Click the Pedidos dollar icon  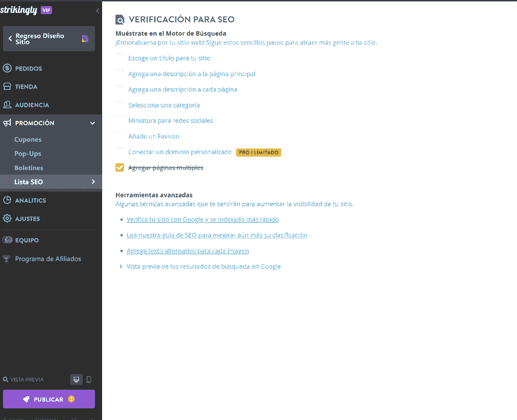(x=7, y=68)
